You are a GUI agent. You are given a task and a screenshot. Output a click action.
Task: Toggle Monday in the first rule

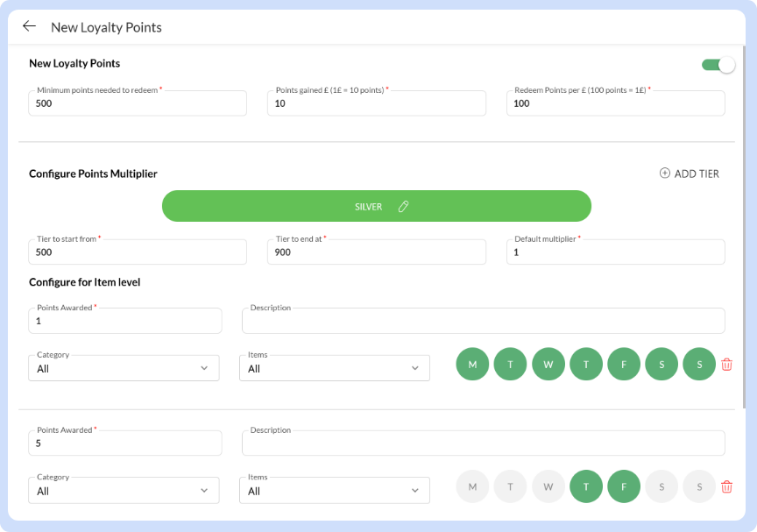point(472,365)
